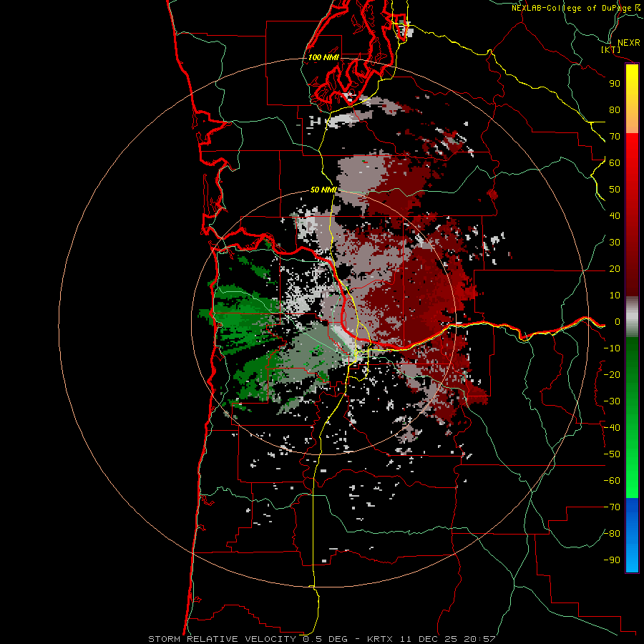Click the 70 value on velocity scale
The height and width of the screenshot is (644, 644).
click(x=615, y=137)
